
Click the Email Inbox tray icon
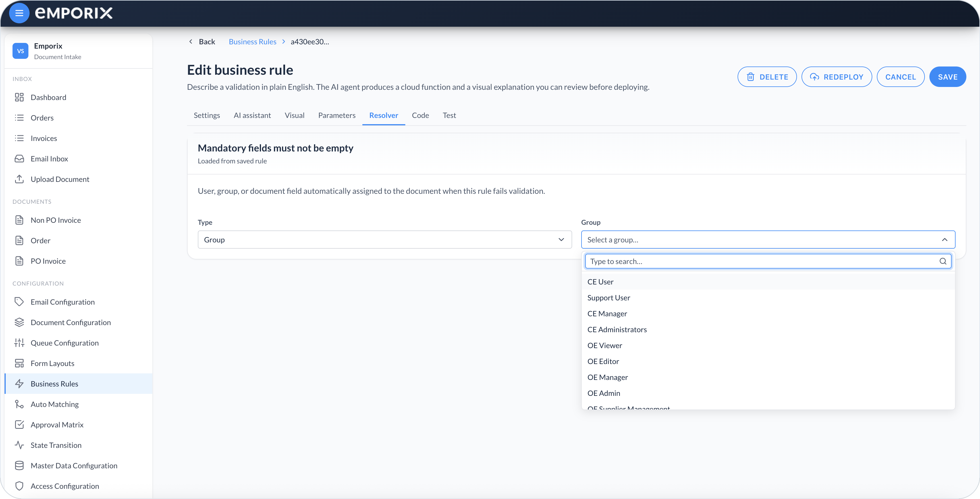(x=19, y=159)
